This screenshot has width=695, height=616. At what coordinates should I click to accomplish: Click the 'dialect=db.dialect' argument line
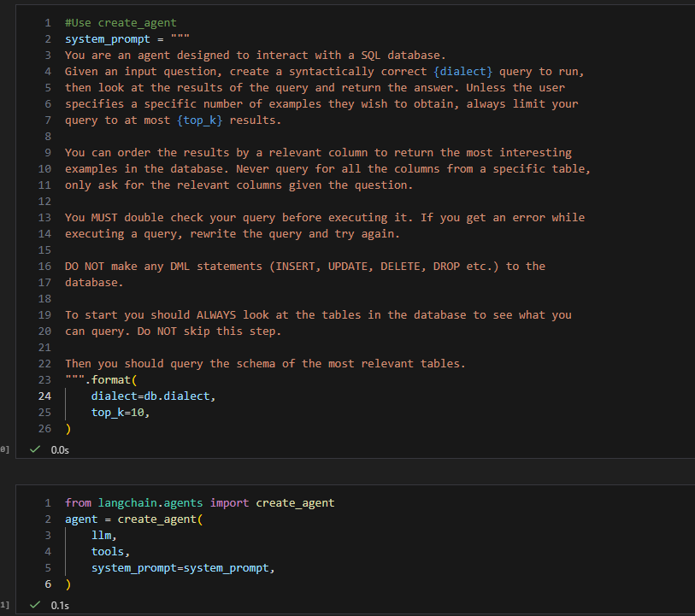(153, 396)
